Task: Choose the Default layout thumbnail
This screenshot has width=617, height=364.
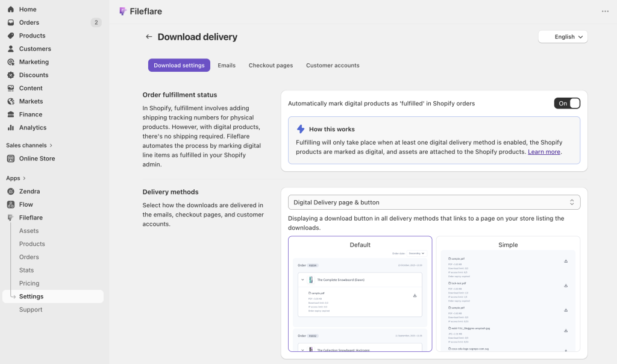Action: (360, 294)
